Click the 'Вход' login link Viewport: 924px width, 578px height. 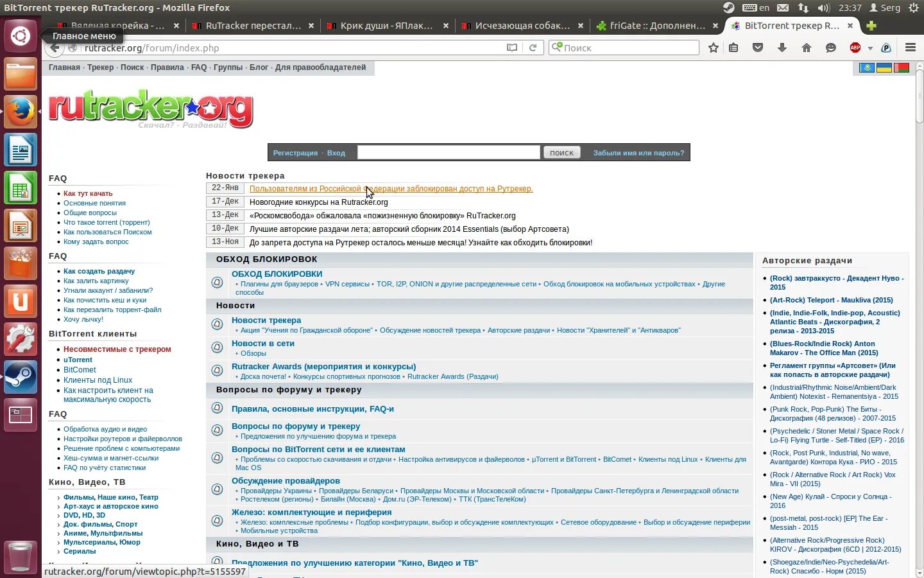tap(336, 153)
